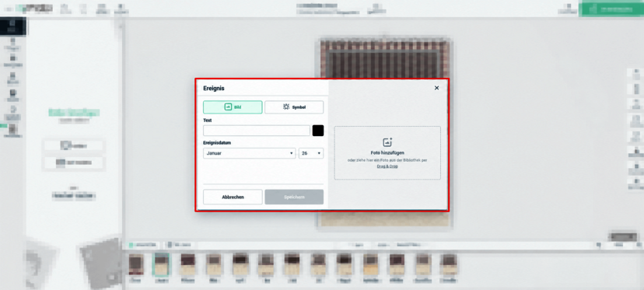Select the green-highlighted page thumbnail in bottom strip
644x290 pixels.
(162, 267)
